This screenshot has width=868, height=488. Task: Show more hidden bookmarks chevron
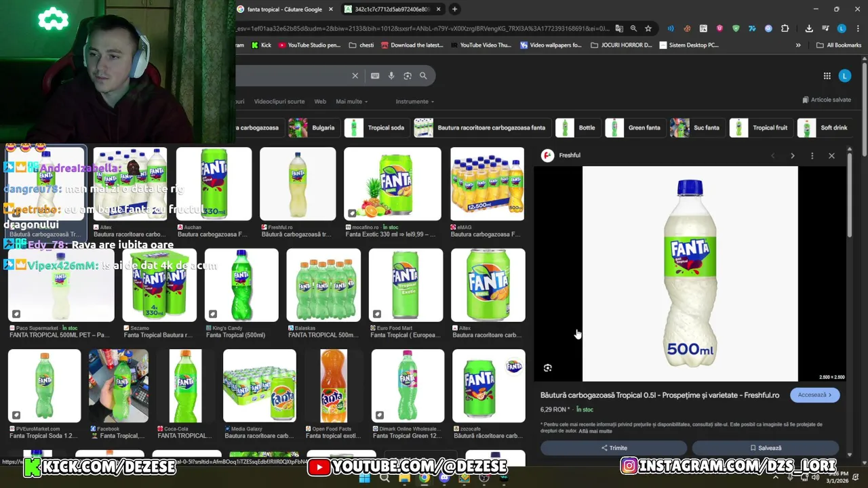[x=798, y=45]
